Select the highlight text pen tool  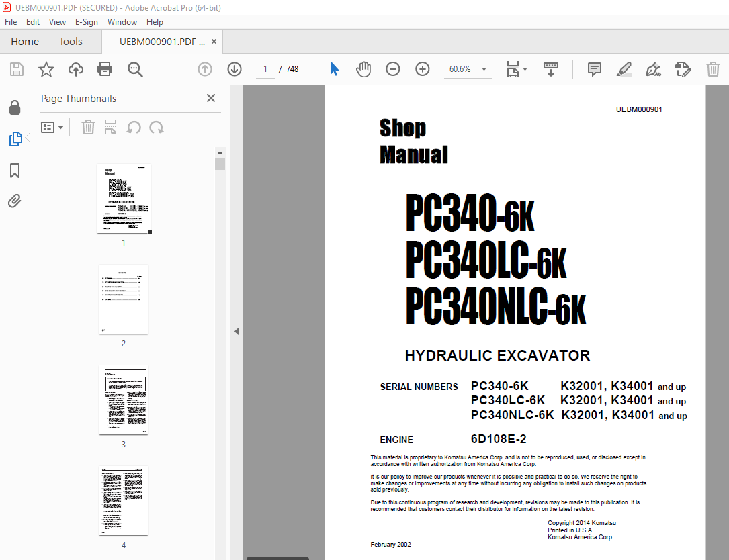pos(624,69)
